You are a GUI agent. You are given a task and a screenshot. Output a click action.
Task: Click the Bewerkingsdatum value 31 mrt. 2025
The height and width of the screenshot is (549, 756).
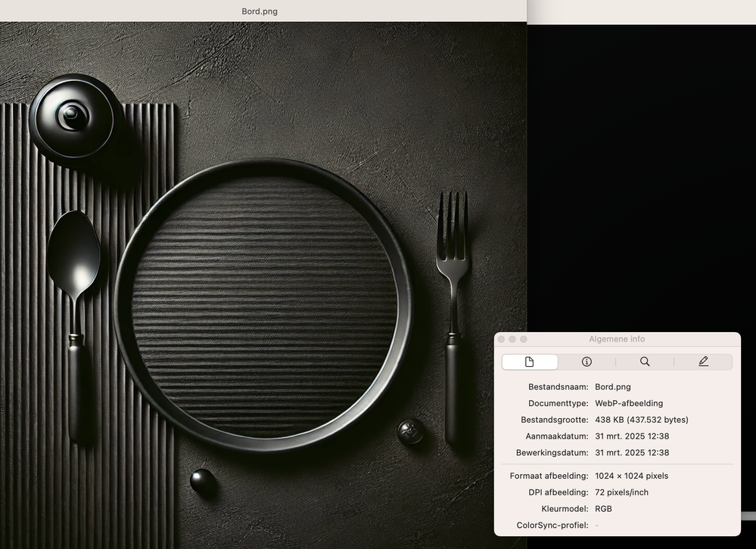632,453
